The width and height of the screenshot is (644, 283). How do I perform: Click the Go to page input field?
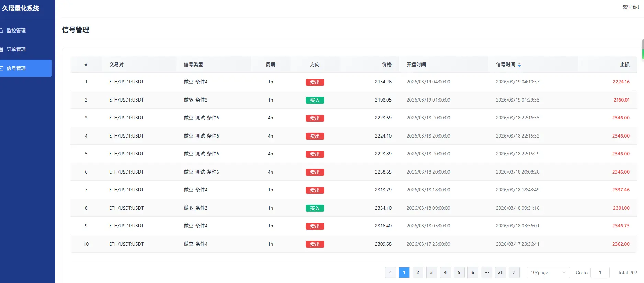[x=600, y=272]
